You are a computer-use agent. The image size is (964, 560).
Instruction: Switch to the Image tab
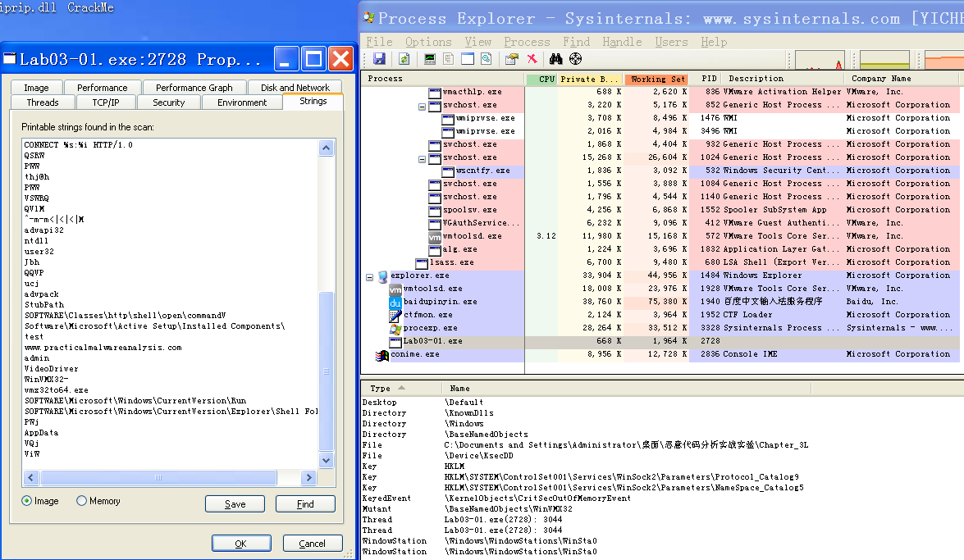[36, 88]
